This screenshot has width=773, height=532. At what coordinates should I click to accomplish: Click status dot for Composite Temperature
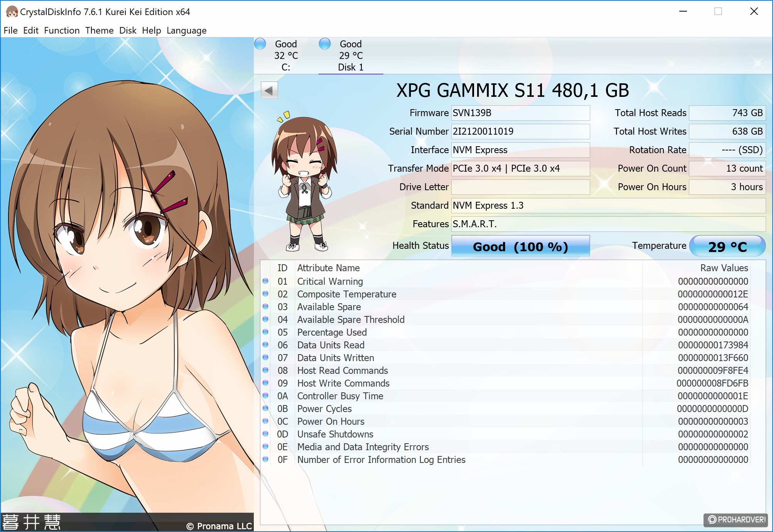pyautogui.click(x=265, y=294)
